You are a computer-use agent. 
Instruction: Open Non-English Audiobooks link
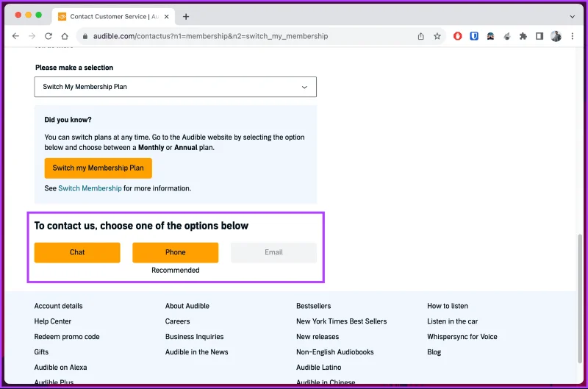[x=335, y=351]
